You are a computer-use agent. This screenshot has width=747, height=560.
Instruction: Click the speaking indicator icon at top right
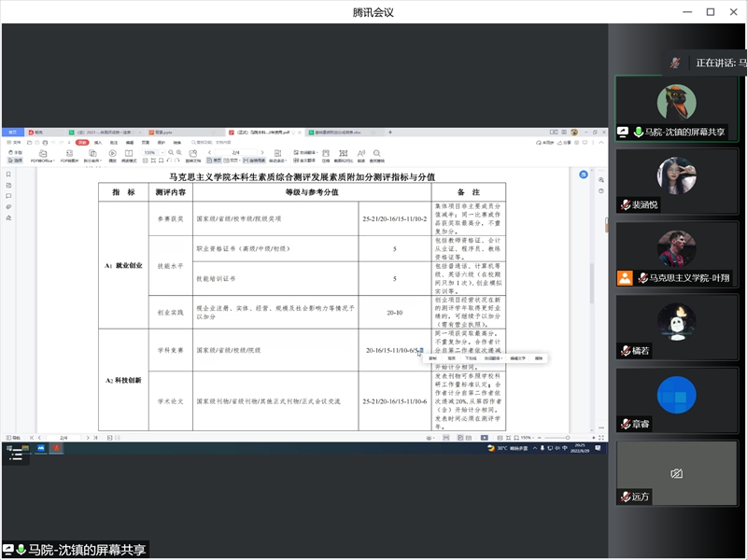point(676,63)
